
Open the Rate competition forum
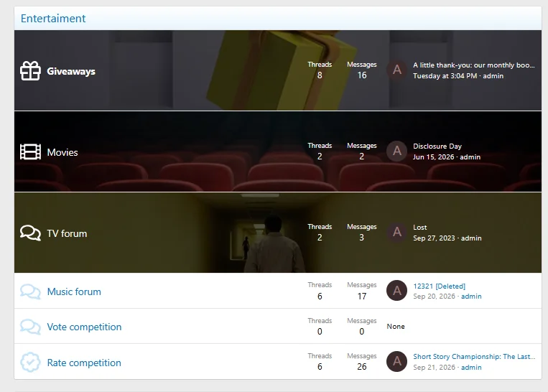(84, 363)
